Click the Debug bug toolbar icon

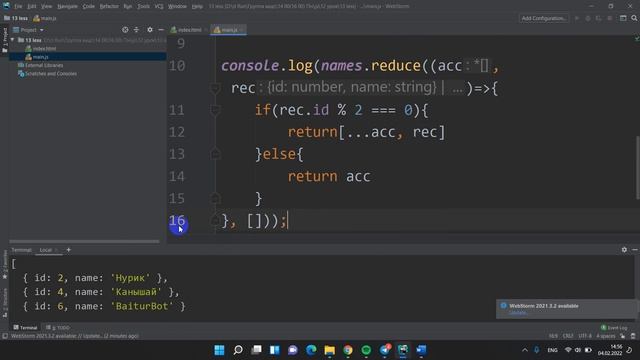click(588, 18)
